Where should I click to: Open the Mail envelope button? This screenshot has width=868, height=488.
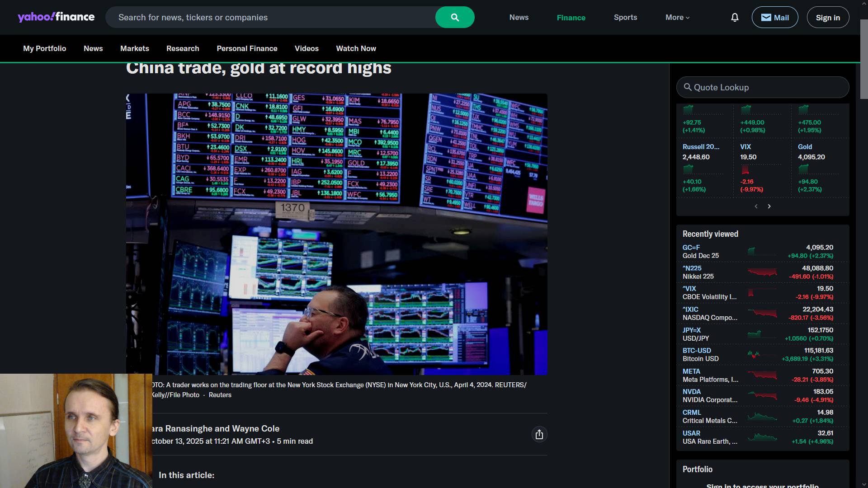pos(775,17)
